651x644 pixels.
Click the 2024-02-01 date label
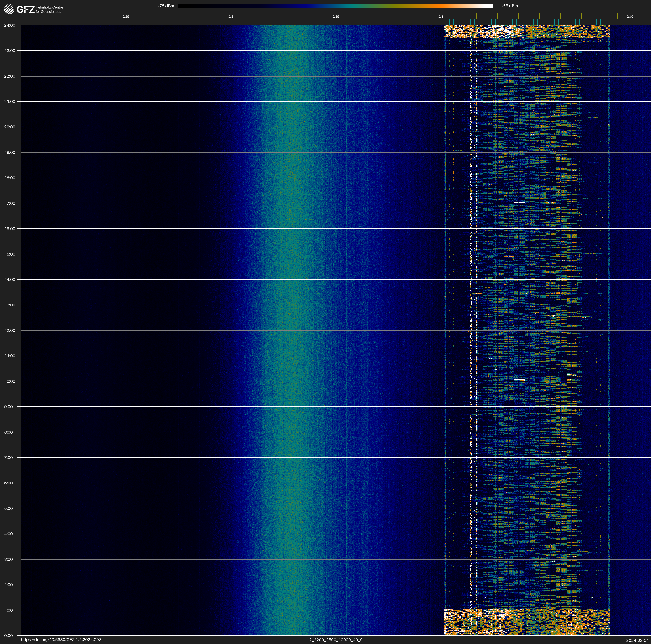click(x=637, y=640)
